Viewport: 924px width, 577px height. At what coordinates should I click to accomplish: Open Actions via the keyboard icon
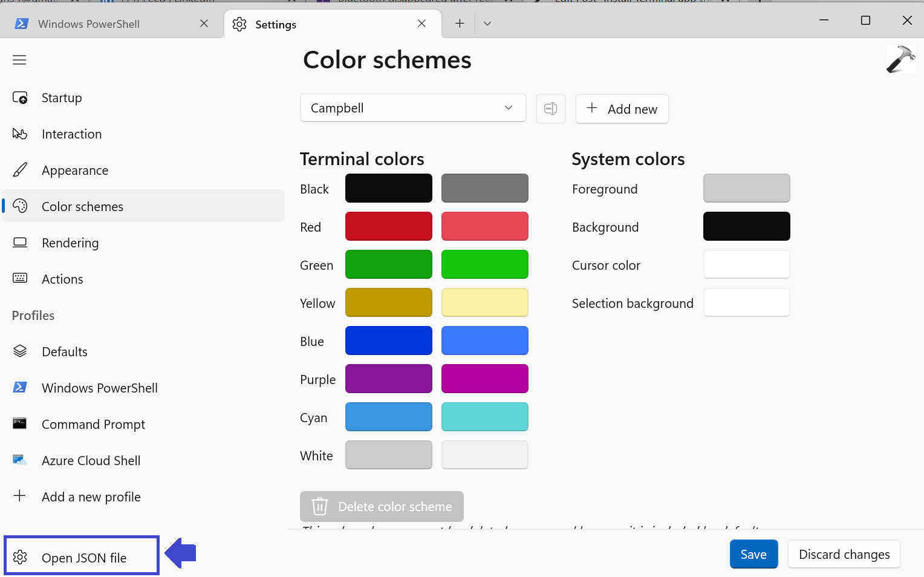click(20, 279)
